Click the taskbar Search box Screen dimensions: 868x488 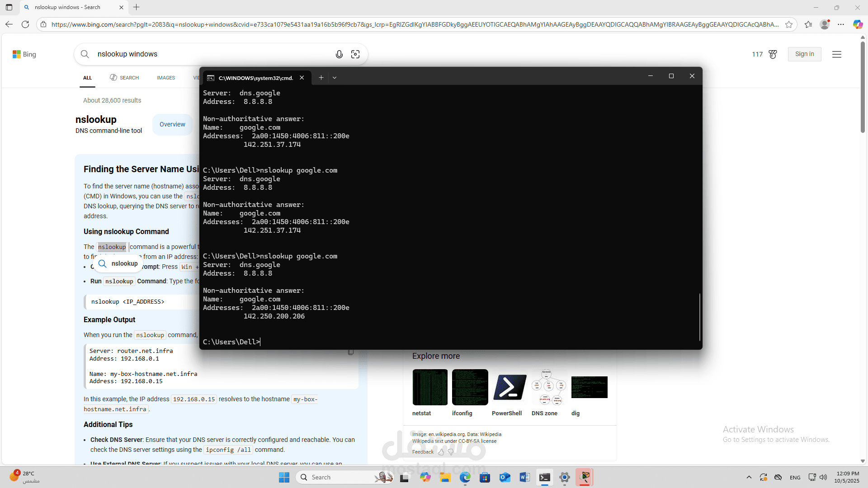point(345,477)
